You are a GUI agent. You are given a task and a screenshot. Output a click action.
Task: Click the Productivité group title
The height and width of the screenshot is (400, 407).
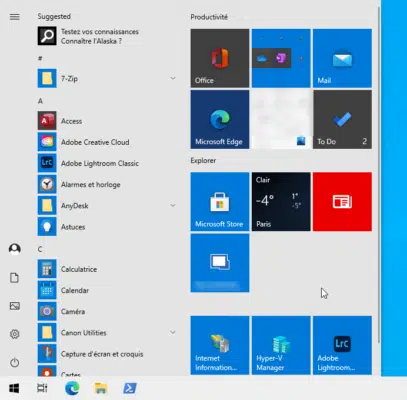pos(209,17)
